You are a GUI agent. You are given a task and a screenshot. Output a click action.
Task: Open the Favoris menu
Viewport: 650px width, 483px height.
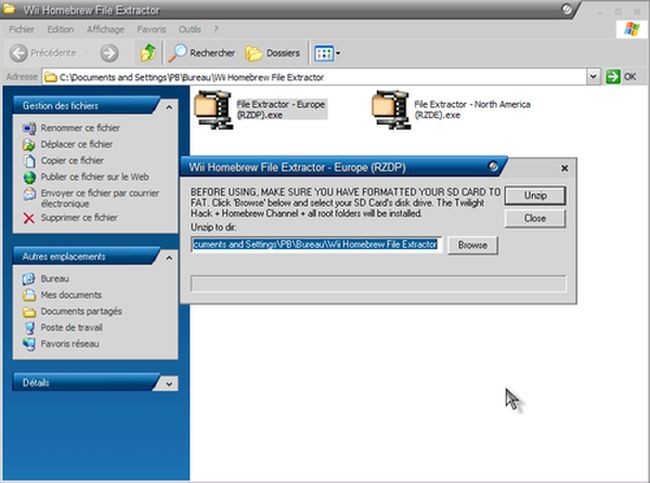coord(151,29)
